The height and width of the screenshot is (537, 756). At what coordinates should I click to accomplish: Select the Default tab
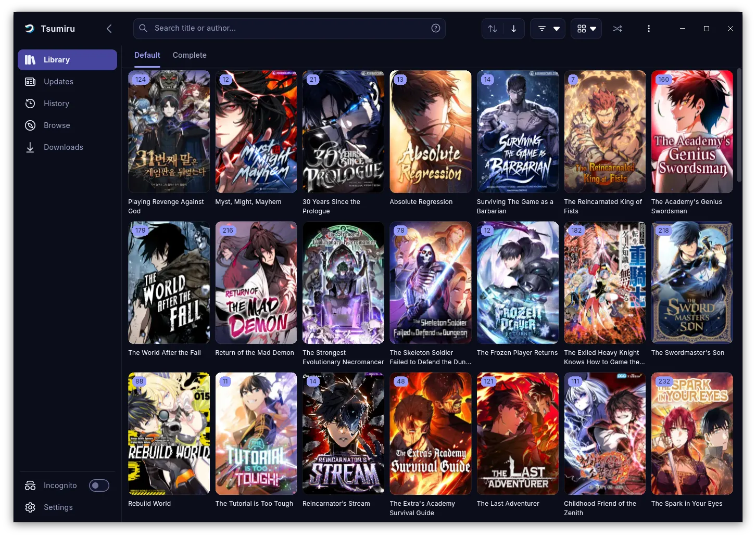coord(147,55)
